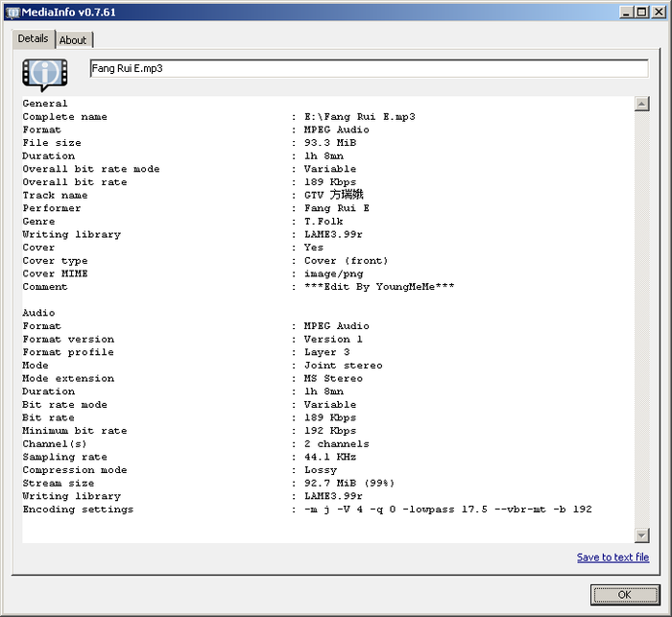Click the value 'Version 1'
Viewport: 672px width, 617px height.
[333, 339]
